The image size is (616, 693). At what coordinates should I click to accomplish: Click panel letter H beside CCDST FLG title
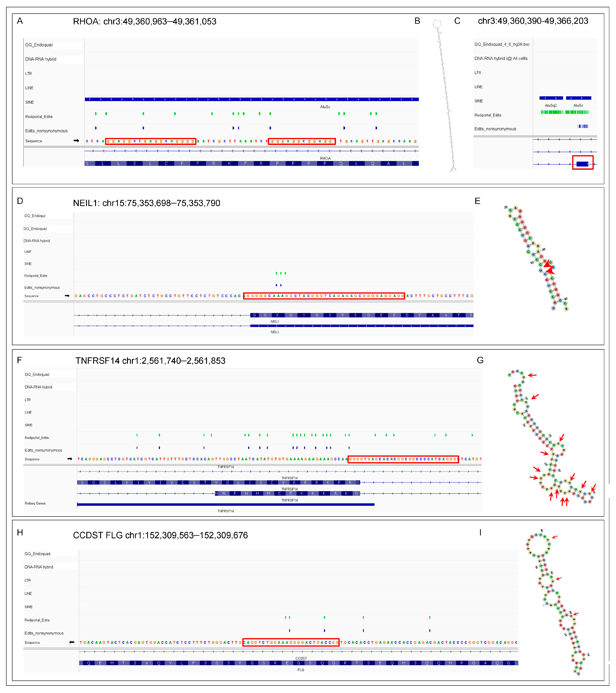(20, 533)
